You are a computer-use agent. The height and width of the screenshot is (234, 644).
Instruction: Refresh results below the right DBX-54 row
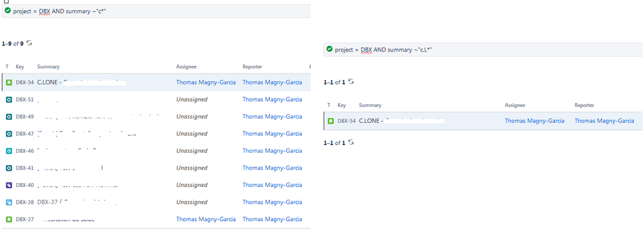351,142
